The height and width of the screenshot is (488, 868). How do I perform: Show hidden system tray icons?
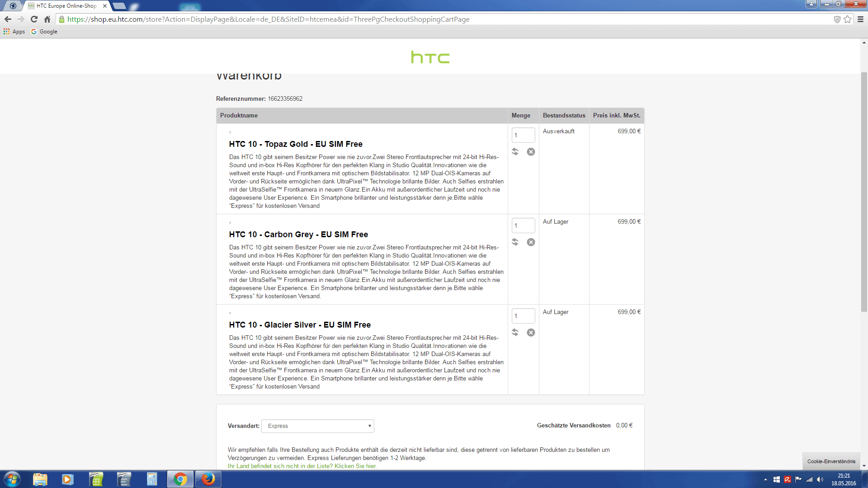tap(765, 479)
